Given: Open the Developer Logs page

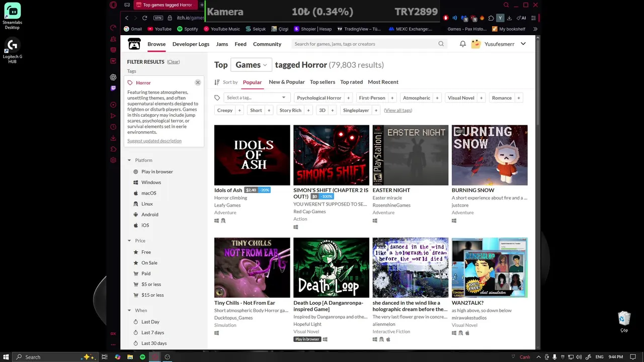Looking at the screenshot, I should pyautogui.click(x=191, y=44).
